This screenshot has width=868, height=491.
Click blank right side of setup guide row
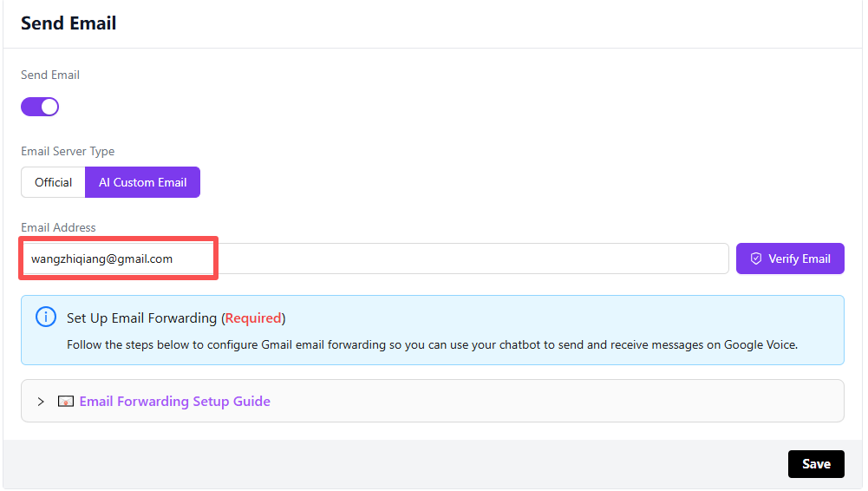coord(607,402)
